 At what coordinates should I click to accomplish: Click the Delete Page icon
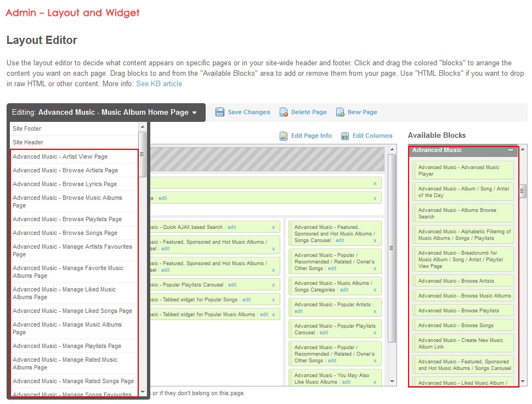coord(284,112)
